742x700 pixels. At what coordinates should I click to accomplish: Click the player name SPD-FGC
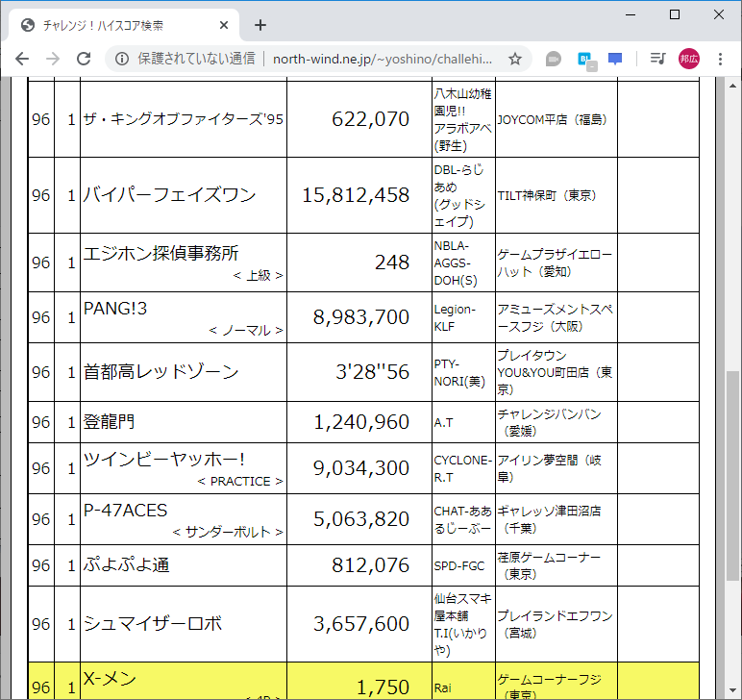coord(459,566)
